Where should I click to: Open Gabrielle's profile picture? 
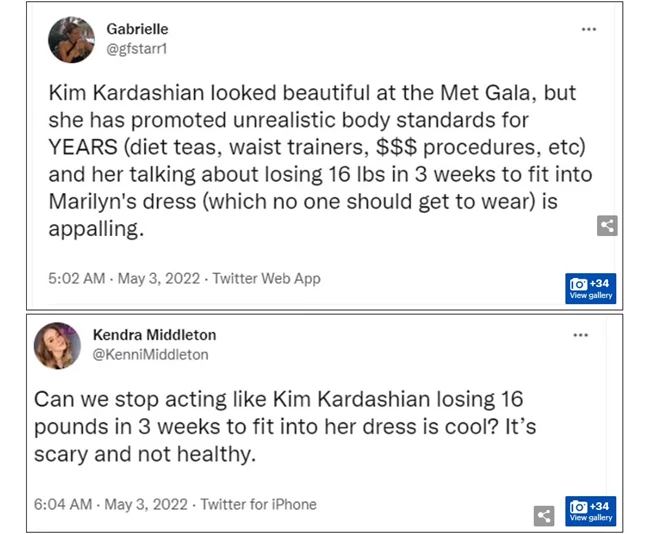71,40
